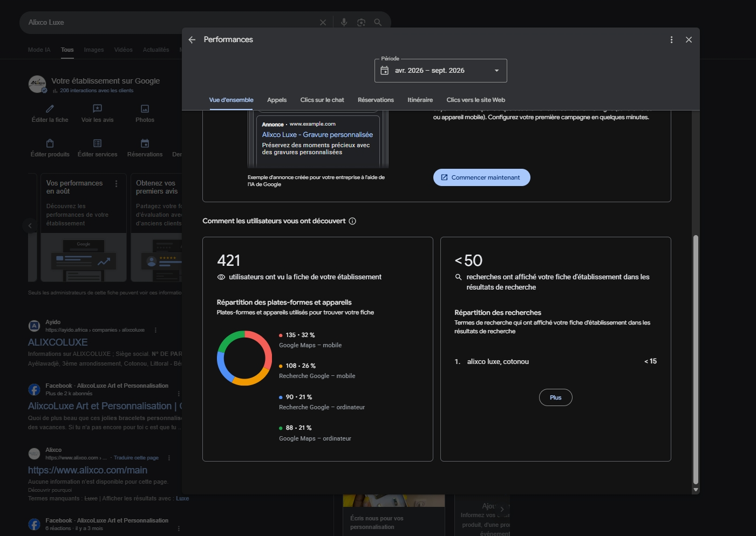
Task: Click the Commencer maintenant button
Action: (x=481, y=177)
